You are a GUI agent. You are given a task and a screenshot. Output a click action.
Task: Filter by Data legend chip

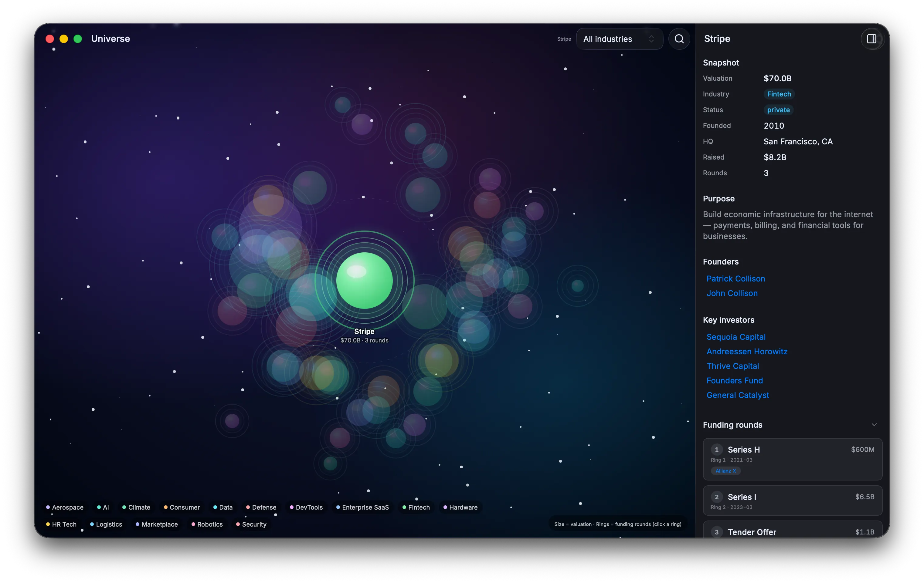pyautogui.click(x=223, y=507)
